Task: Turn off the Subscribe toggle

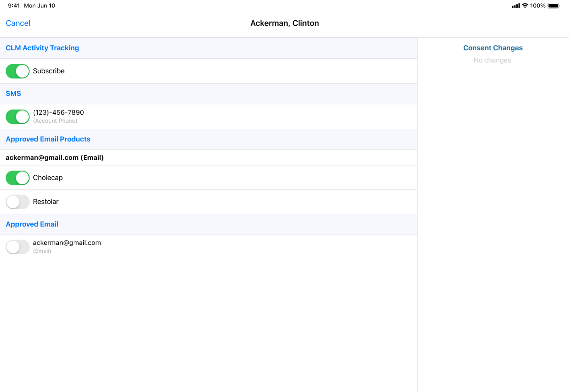Action: [17, 71]
